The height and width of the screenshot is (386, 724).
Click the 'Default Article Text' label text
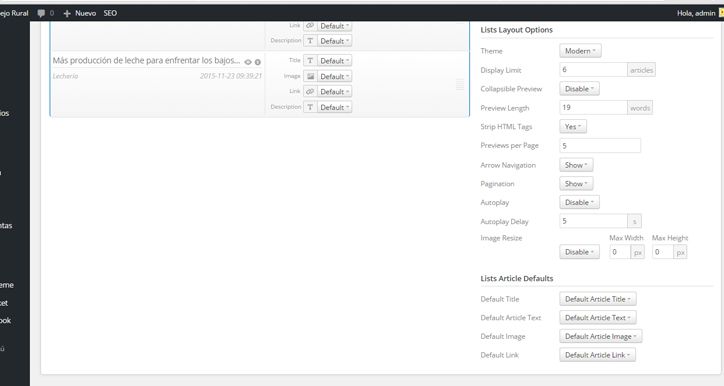tap(511, 318)
